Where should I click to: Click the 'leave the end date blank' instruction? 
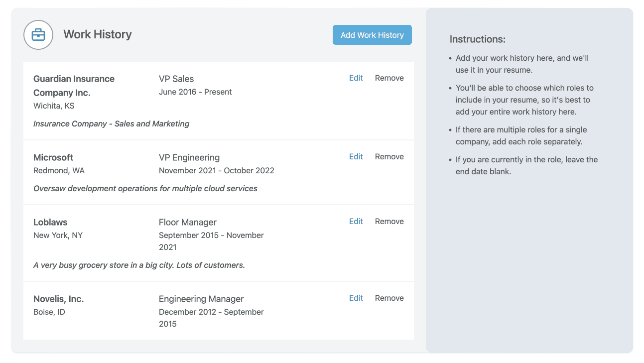click(526, 166)
